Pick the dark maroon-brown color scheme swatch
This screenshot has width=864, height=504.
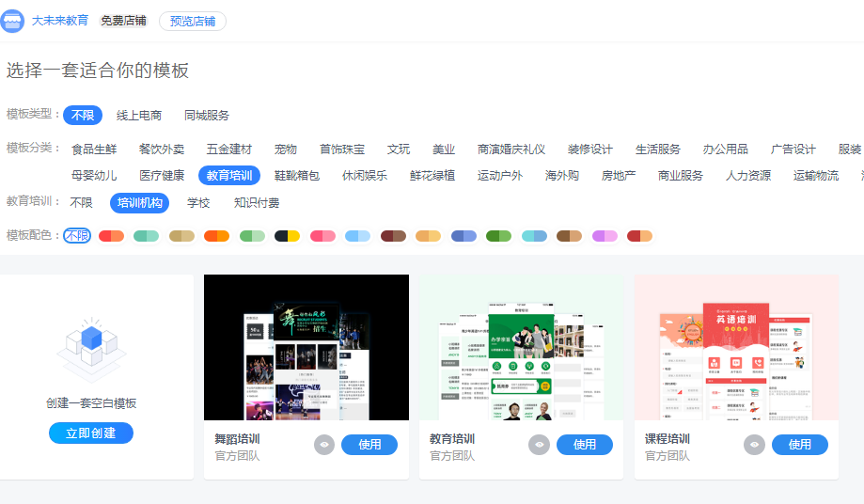(x=393, y=236)
